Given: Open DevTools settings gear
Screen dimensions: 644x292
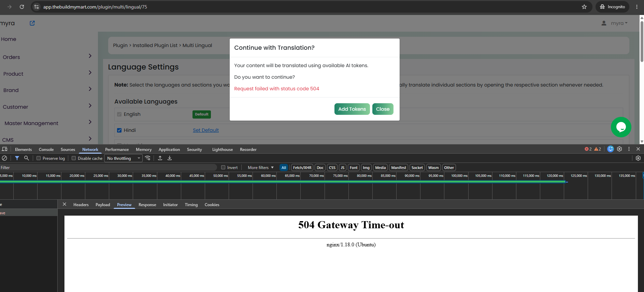Looking at the screenshot, I should (x=619, y=149).
